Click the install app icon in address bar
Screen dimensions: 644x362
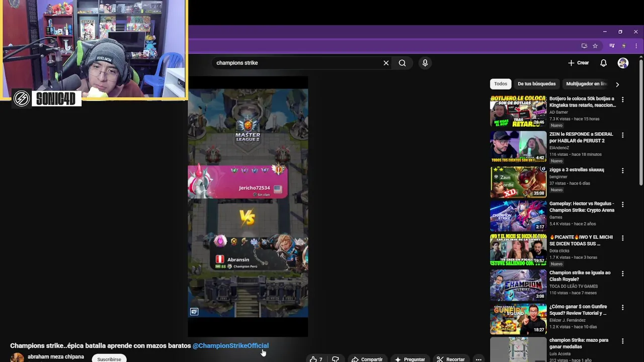[x=584, y=46]
